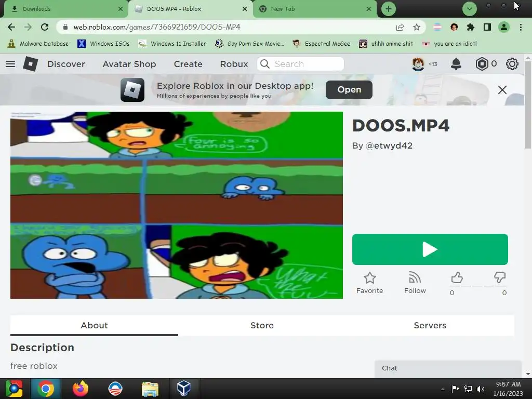Open the Robux balance icon
Image resolution: width=532 pixels, height=399 pixels.
coord(482,64)
